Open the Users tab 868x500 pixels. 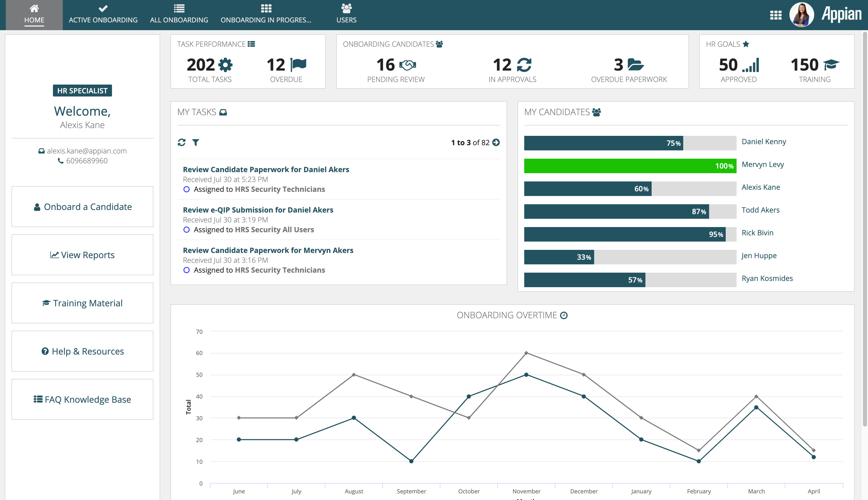346,15
